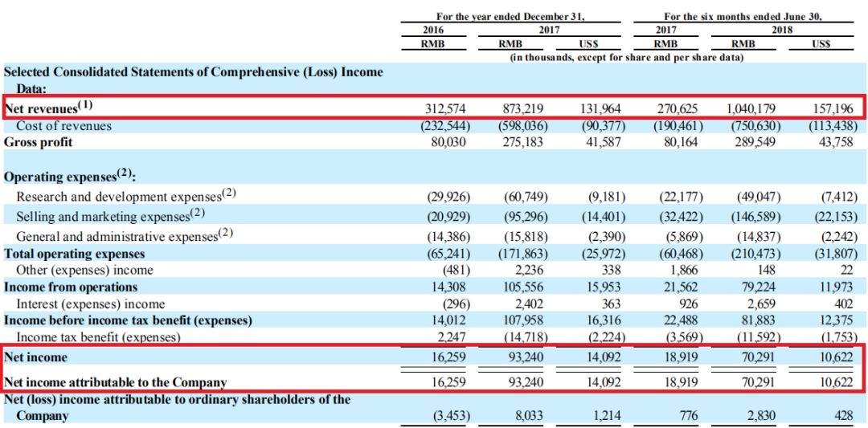Screen dimensions: 868x428
Task: Click the "Interest (expenses) income" row label
Action: coord(90,304)
